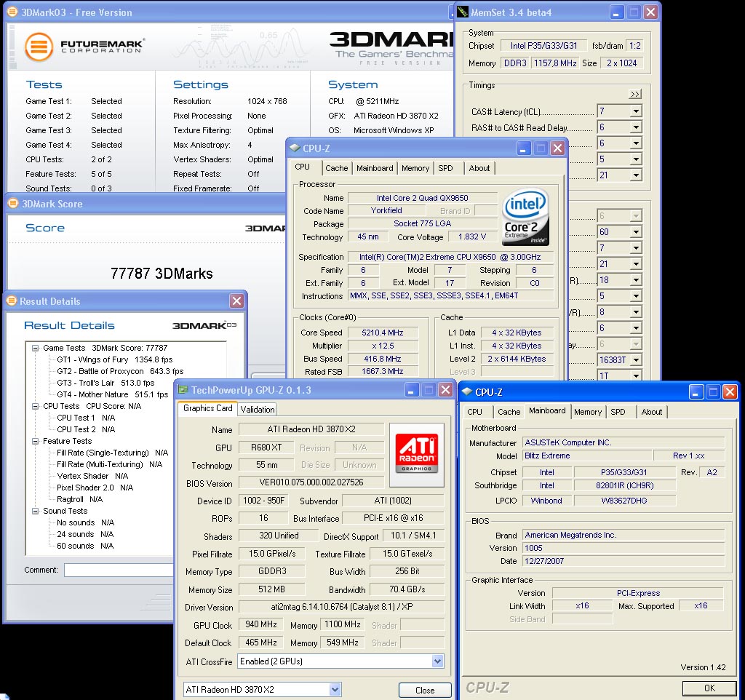The height and width of the screenshot is (700, 745).
Task: Click OK in the CPU-Z Motherboard window
Action: point(709,688)
